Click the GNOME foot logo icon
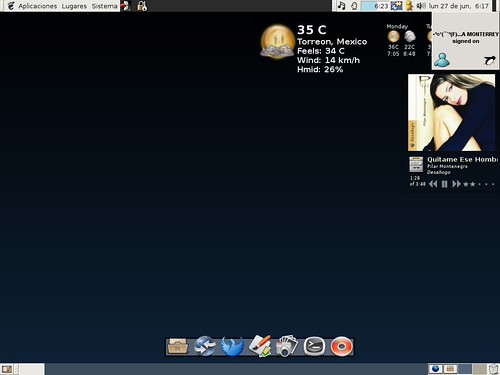The height and width of the screenshot is (375, 500). pos(11,6)
